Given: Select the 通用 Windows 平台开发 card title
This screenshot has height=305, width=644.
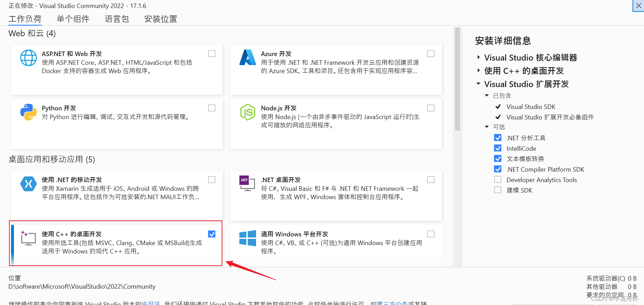Looking at the screenshot, I should coord(295,234).
